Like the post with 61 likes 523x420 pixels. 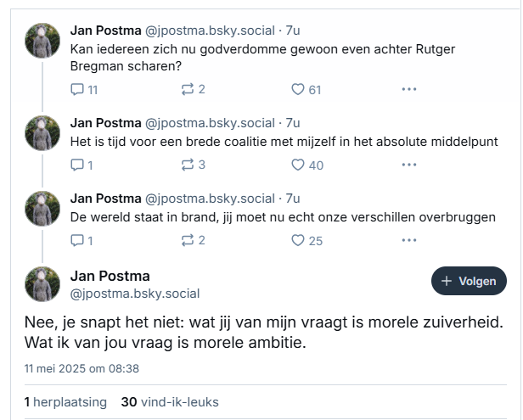click(306, 89)
